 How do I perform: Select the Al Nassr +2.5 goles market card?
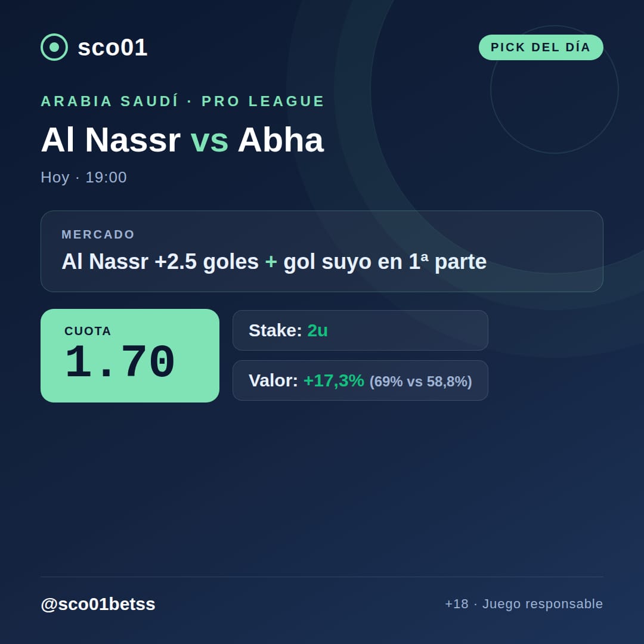pos(322,252)
